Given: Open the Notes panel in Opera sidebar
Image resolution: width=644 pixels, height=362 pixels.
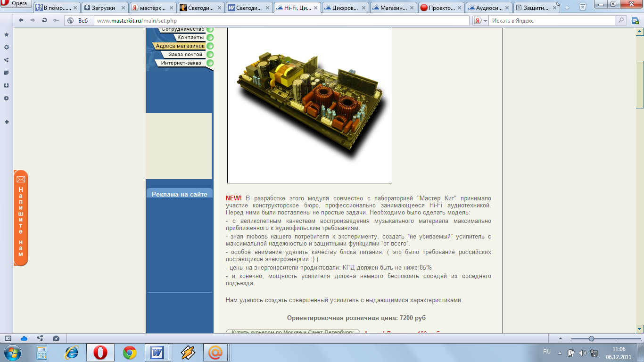Looking at the screenshot, I should 6,73.
